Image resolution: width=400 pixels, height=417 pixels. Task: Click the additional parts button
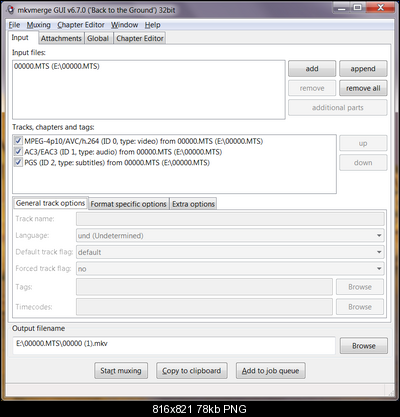pyautogui.click(x=338, y=108)
